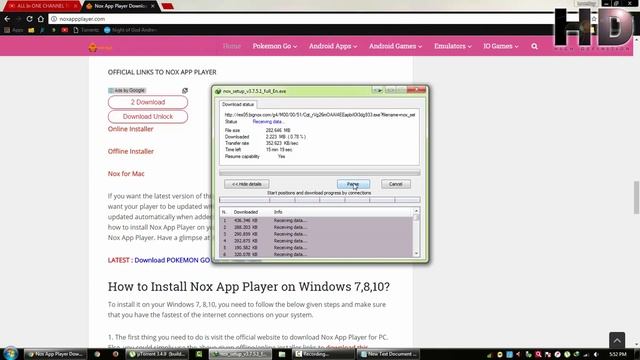
Task: Switch to ALL In ONE CHANNEL tab
Action: pyautogui.click(x=41, y=6)
